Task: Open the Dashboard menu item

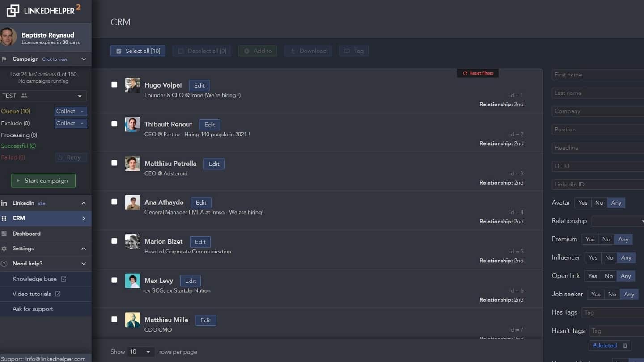Action: pos(46,233)
